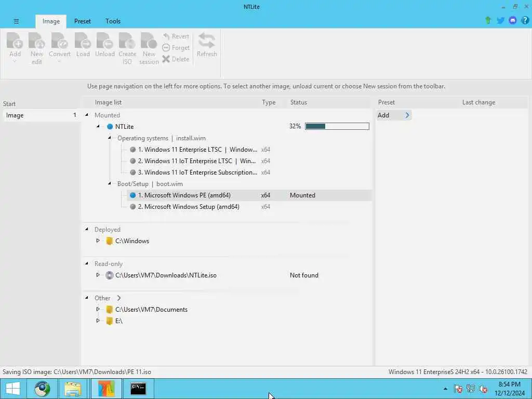The height and width of the screenshot is (399, 532).
Task: Open the Twitter bird icon
Action: (x=500, y=20)
